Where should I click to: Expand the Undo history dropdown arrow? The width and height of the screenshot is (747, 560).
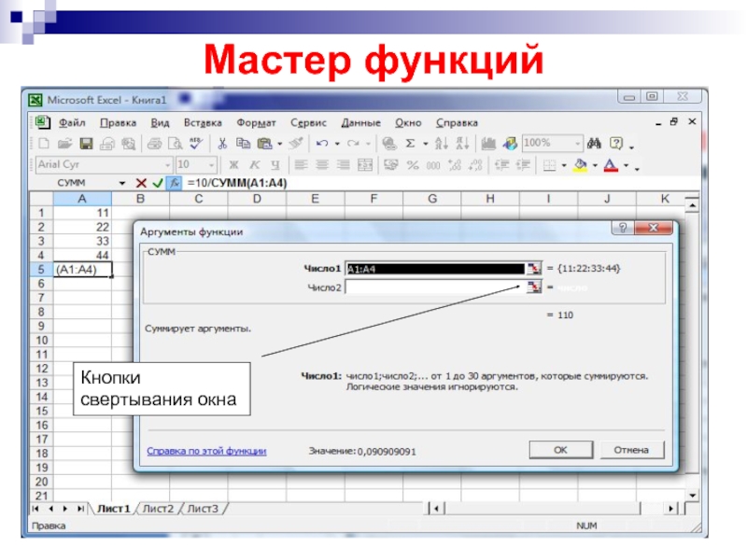(337, 144)
